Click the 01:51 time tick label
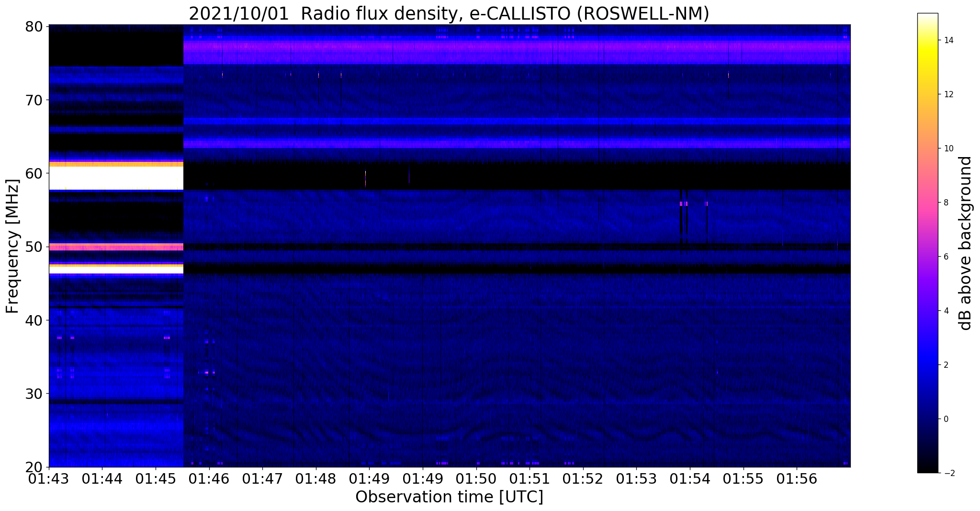 tap(529, 479)
